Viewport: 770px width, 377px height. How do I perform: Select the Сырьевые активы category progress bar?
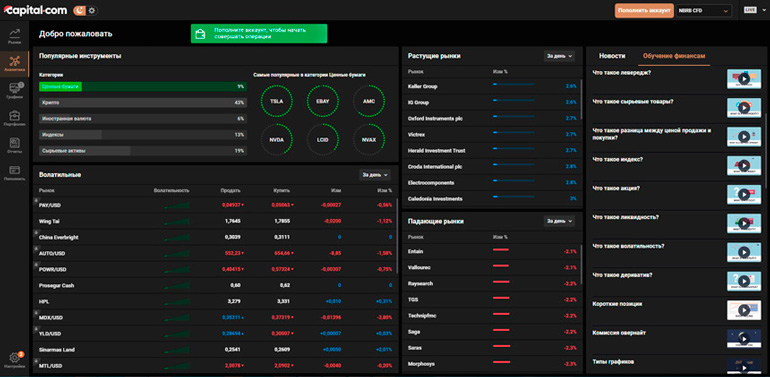[x=143, y=151]
